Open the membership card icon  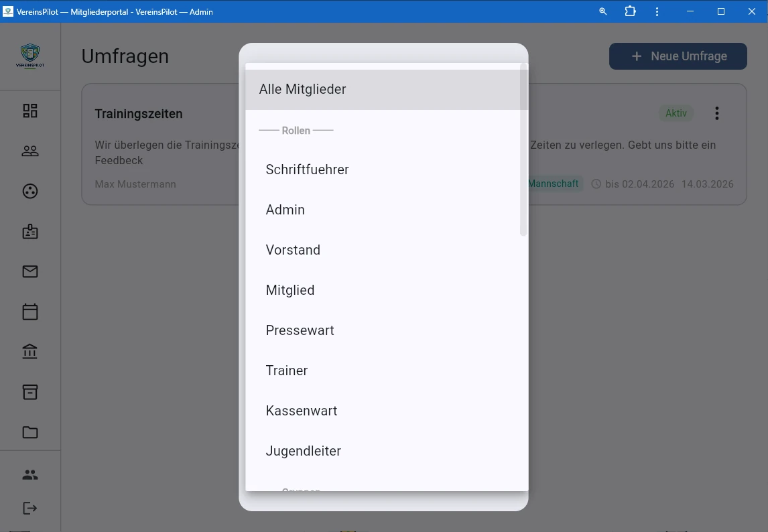(29, 231)
